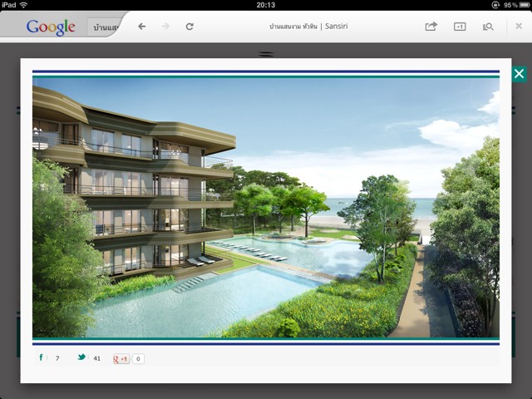Go back to the previous page
The height and width of the screenshot is (399, 532).
[x=142, y=27]
